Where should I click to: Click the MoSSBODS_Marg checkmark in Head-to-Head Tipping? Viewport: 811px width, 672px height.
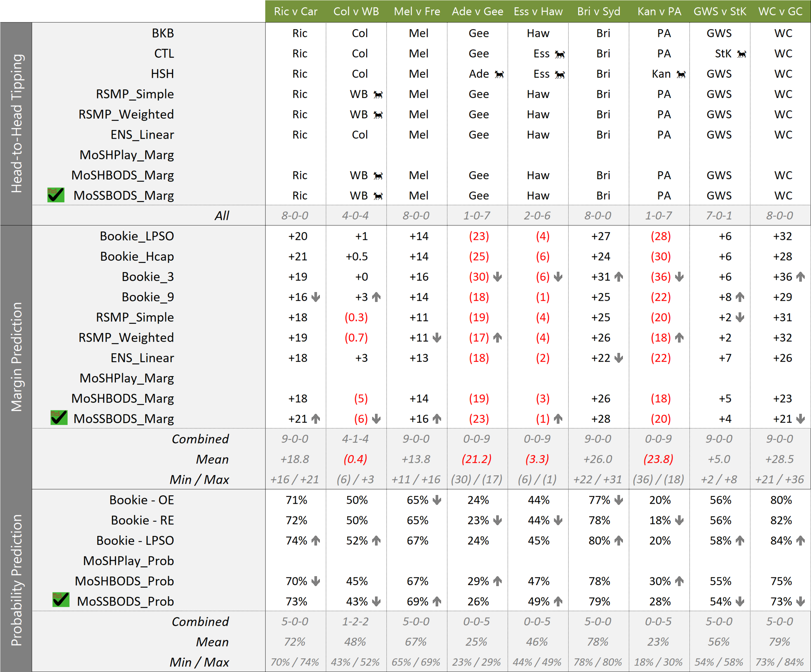(55, 195)
